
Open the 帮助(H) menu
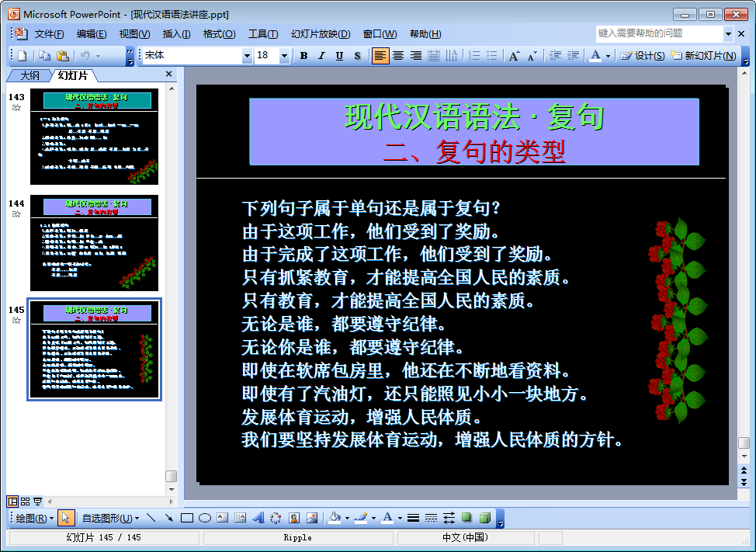pyautogui.click(x=425, y=34)
